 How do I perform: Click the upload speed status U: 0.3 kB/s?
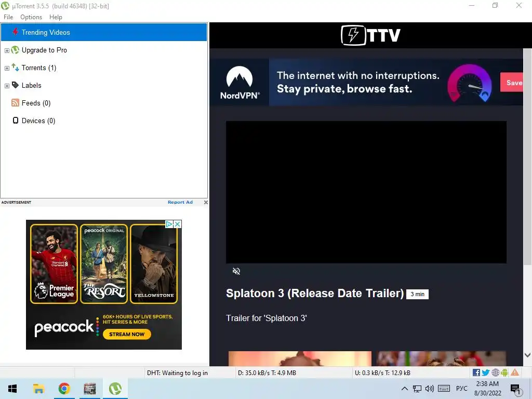coord(382,373)
